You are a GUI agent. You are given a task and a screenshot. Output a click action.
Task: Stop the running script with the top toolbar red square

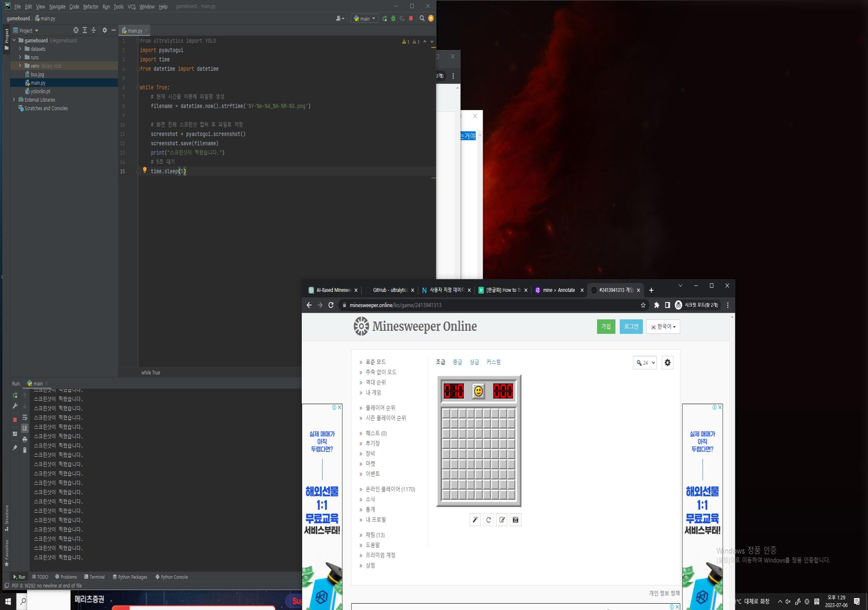(411, 19)
